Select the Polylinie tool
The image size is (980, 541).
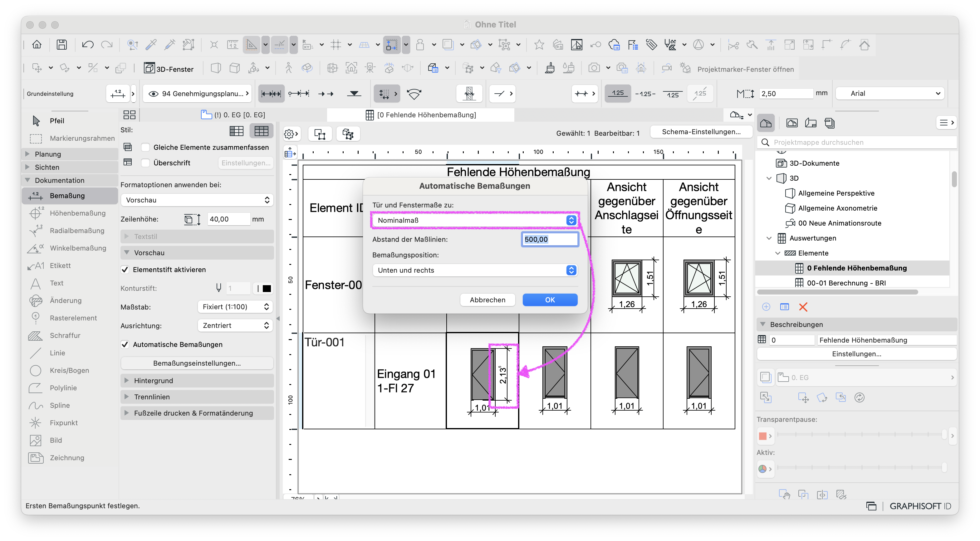pos(70,388)
